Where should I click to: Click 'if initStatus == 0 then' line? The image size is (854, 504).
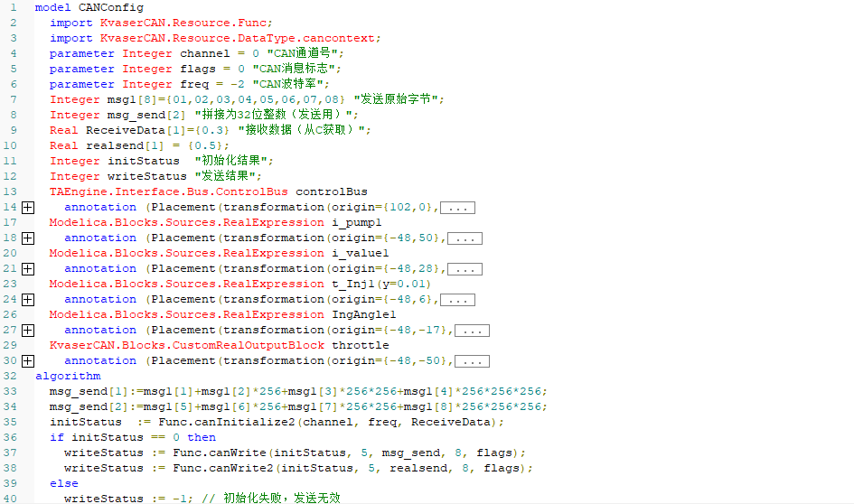point(132,437)
